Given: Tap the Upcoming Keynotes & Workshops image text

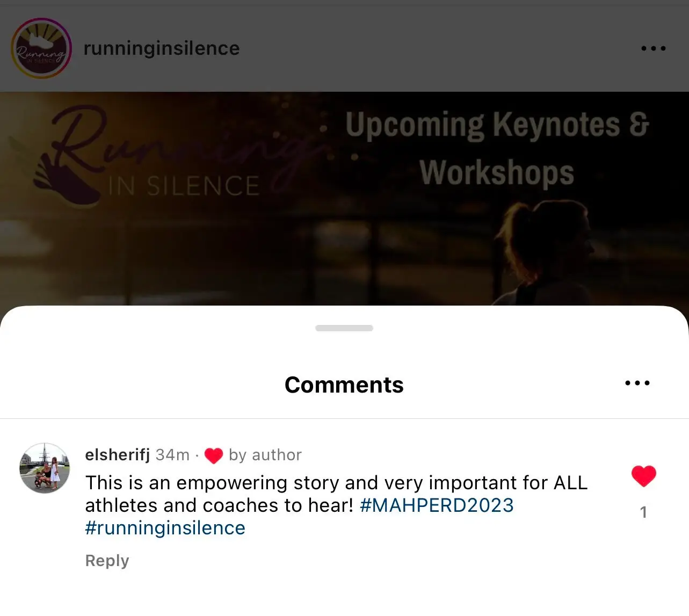Looking at the screenshot, I should point(497,148).
